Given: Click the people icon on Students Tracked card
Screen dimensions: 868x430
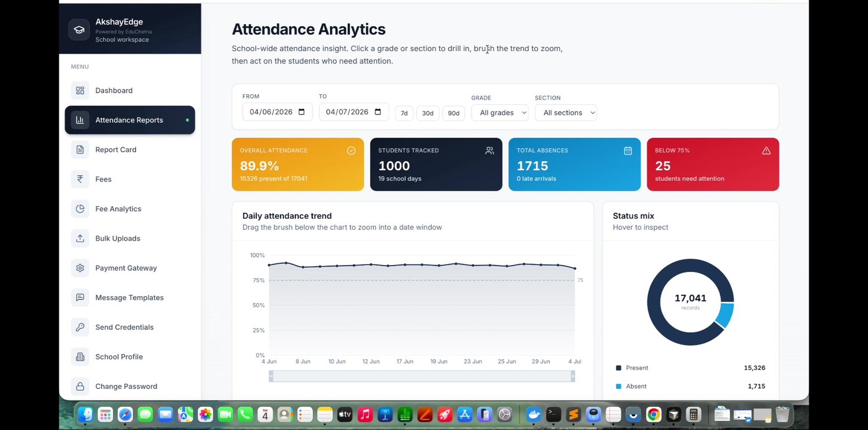Looking at the screenshot, I should pos(490,150).
